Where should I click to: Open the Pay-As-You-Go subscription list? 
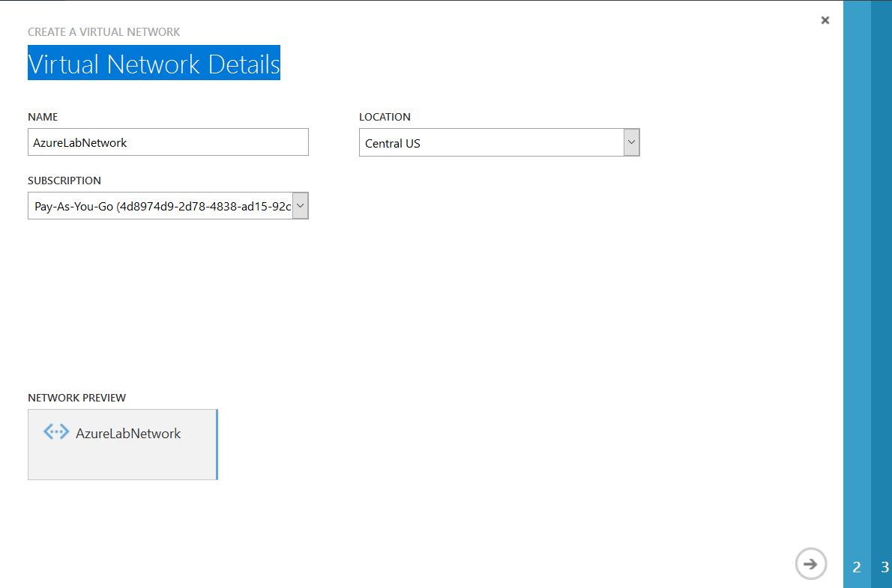[x=160, y=206]
